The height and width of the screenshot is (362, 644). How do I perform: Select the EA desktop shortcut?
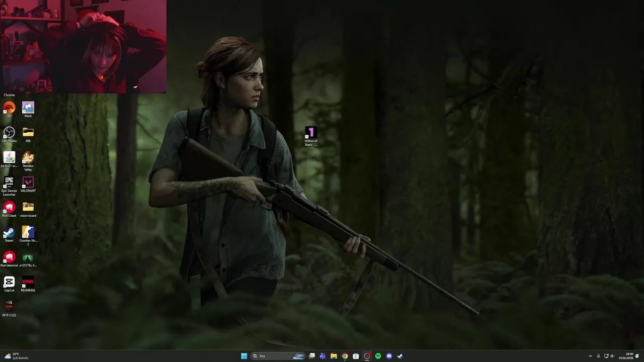(9, 109)
